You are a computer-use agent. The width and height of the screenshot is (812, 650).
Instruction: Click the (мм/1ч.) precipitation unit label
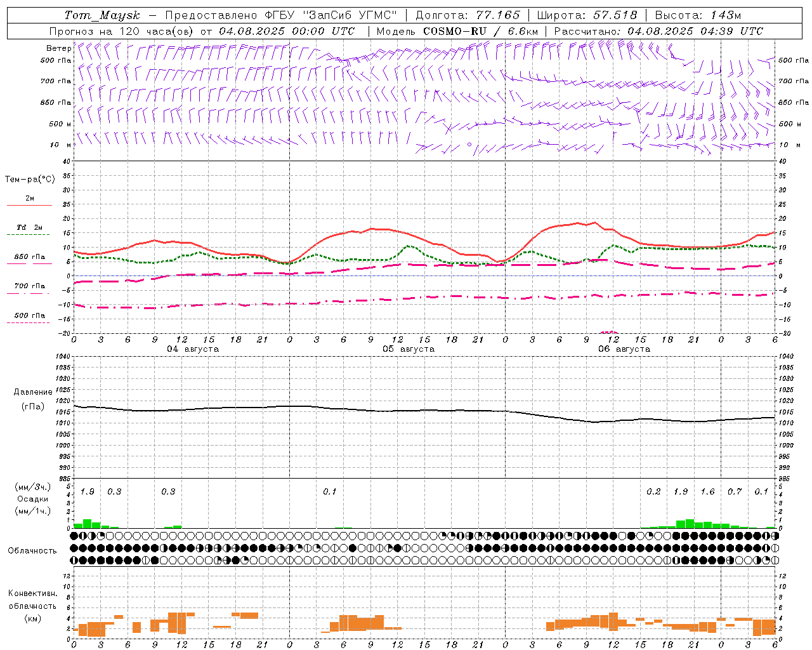pyautogui.click(x=33, y=511)
